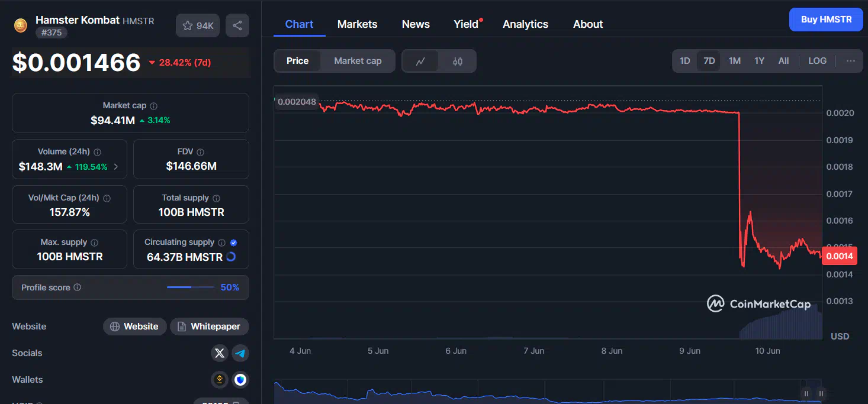Viewport: 868px width, 404px height.
Task: Click the 157.87% Vol/Mkt Cap value
Action: (x=69, y=212)
